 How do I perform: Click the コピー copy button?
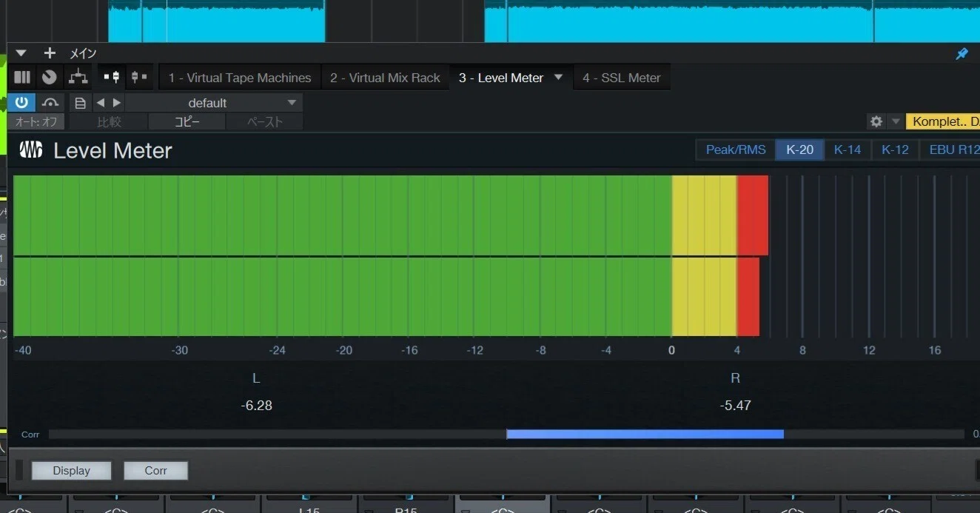pyautogui.click(x=187, y=122)
